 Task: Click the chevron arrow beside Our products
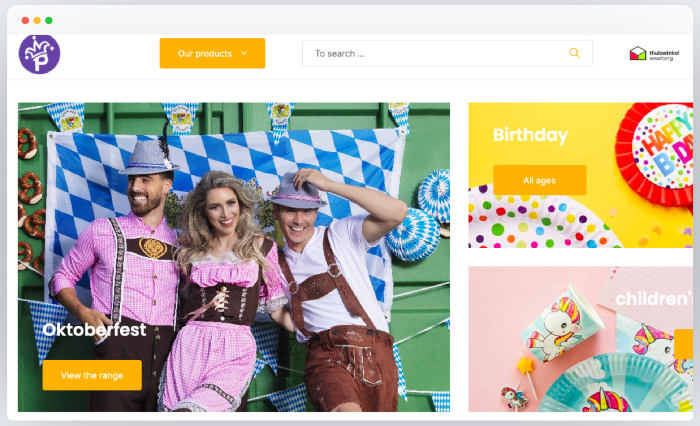[244, 53]
